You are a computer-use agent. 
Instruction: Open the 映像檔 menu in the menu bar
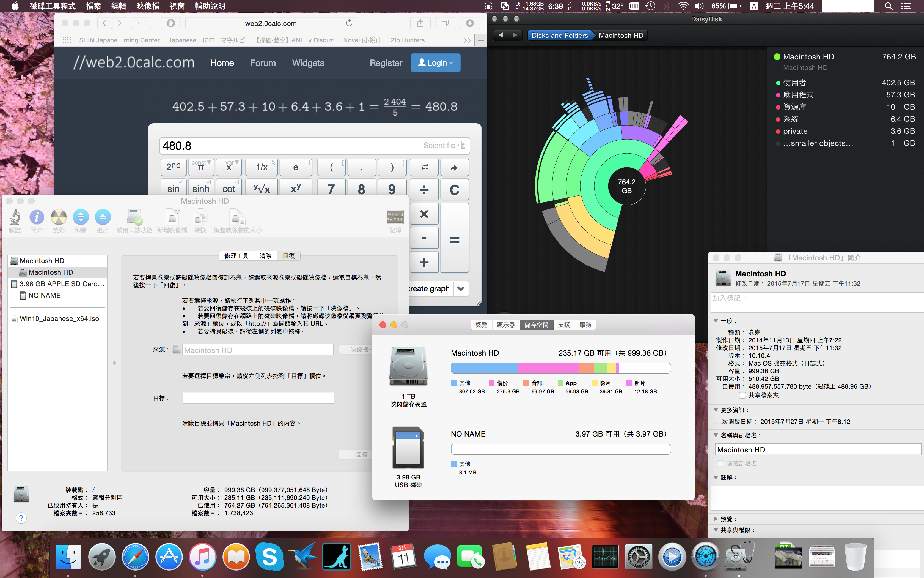(x=148, y=6)
